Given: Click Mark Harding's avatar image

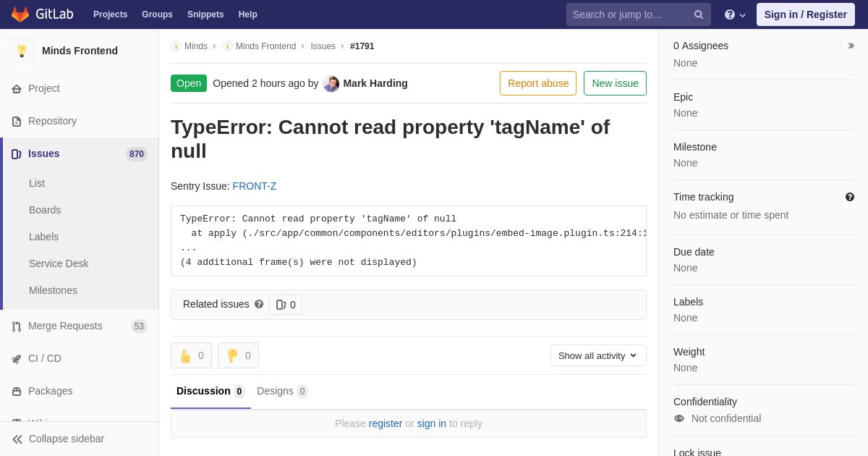Looking at the screenshot, I should [x=331, y=84].
